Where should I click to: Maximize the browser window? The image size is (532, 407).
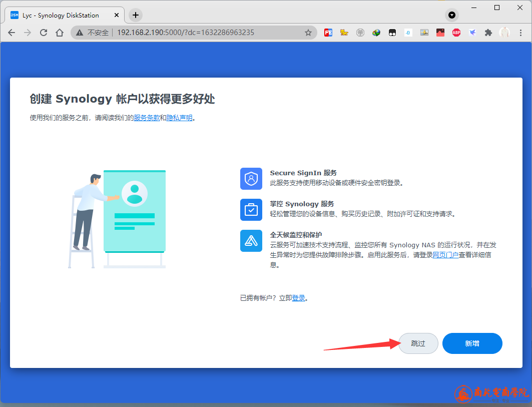(497, 8)
